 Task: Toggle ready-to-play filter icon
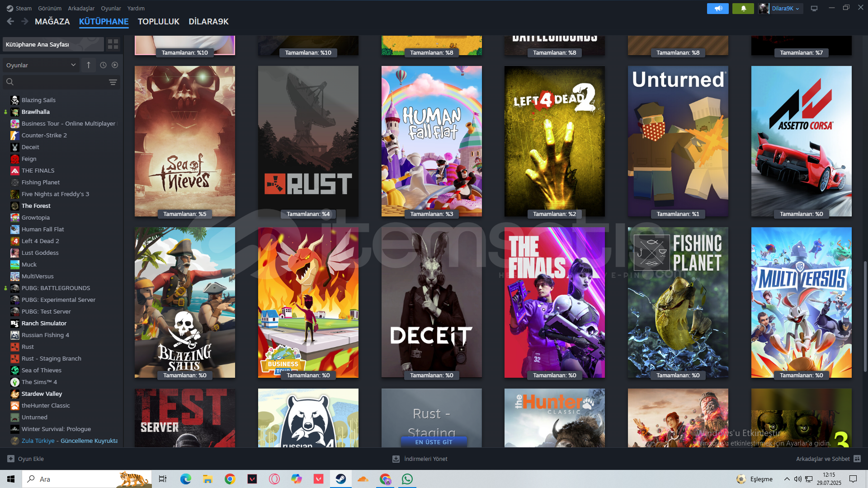[x=115, y=65]
